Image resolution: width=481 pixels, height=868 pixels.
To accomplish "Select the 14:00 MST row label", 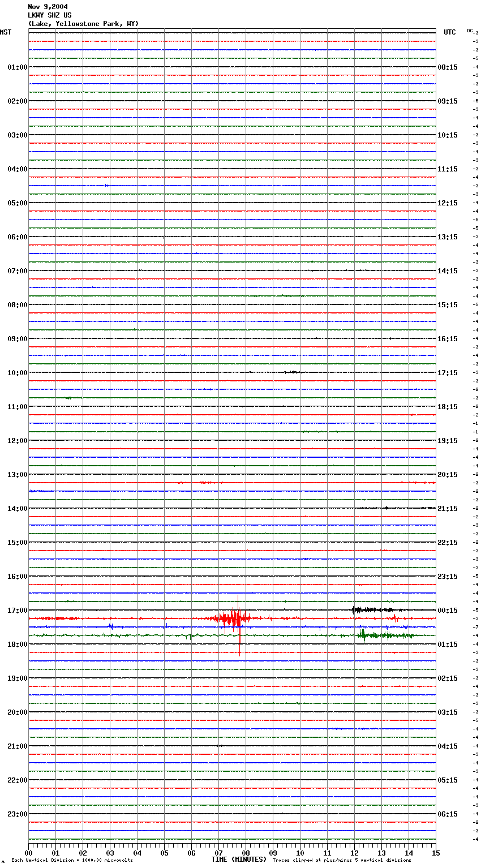I will point(17,509).
